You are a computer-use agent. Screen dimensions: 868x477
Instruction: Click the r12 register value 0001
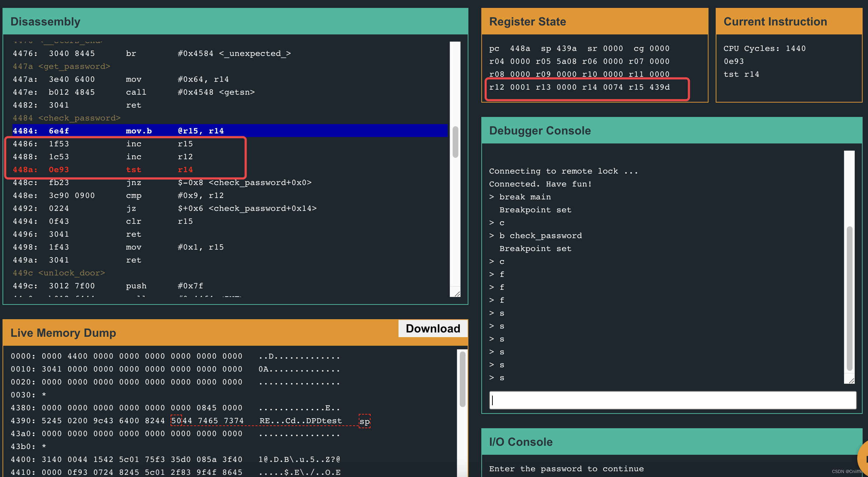click(520, 87)
